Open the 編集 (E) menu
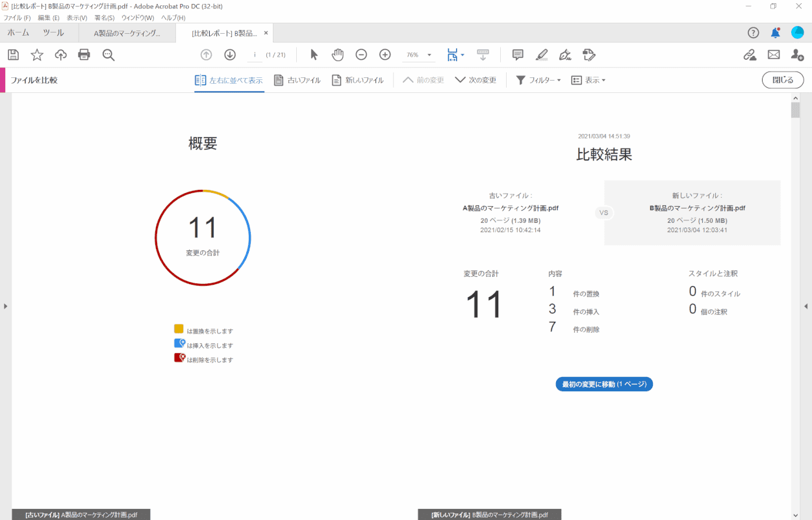 49,18
